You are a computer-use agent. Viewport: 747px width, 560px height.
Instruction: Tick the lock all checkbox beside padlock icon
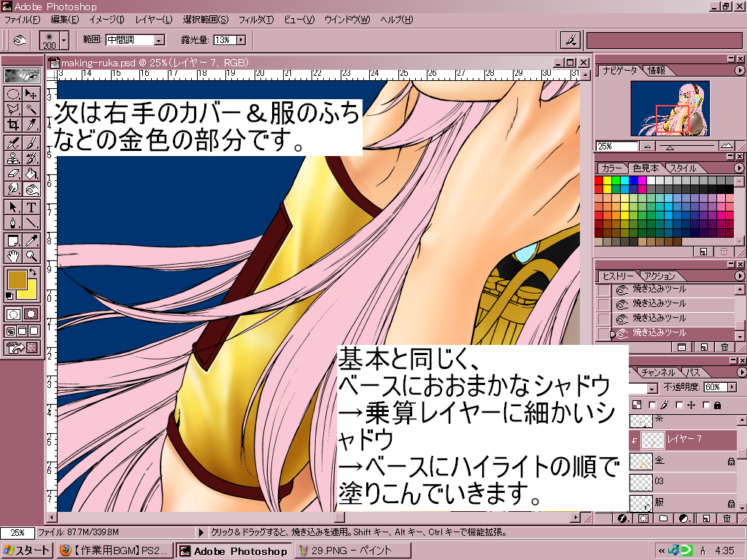click(x=706, y=405)
